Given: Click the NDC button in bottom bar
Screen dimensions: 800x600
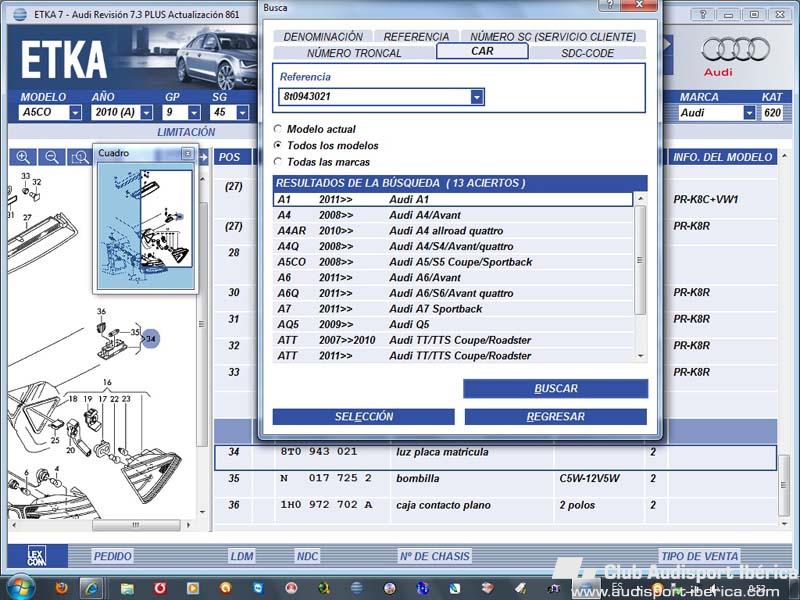Looking at the screenshot, I should click(307, 556).
